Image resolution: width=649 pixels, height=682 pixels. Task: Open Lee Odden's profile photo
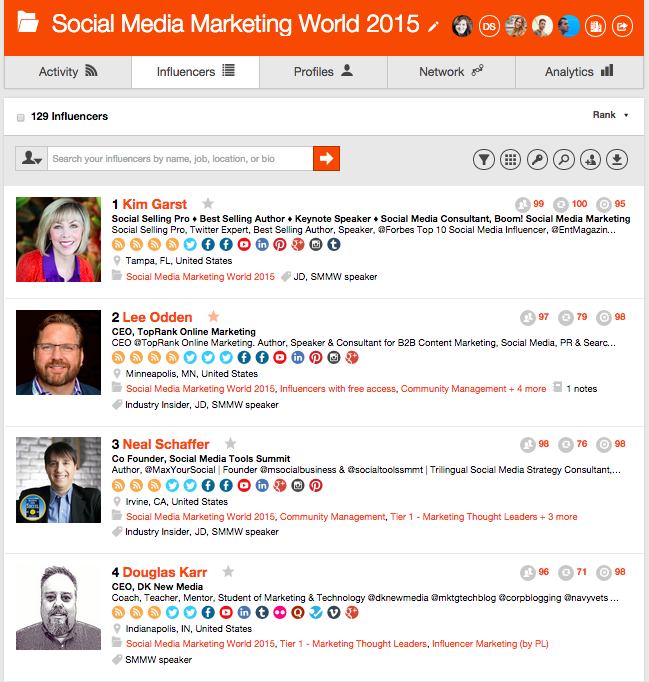(x=58, y=352)
